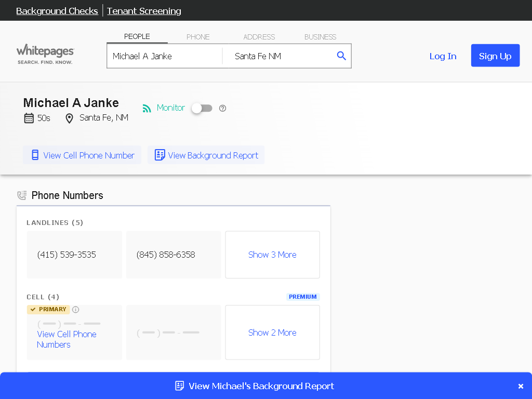Switch to the ADDRESS search tab
The height and width of the screenshot is (399, 532).
tap(259, 37)
